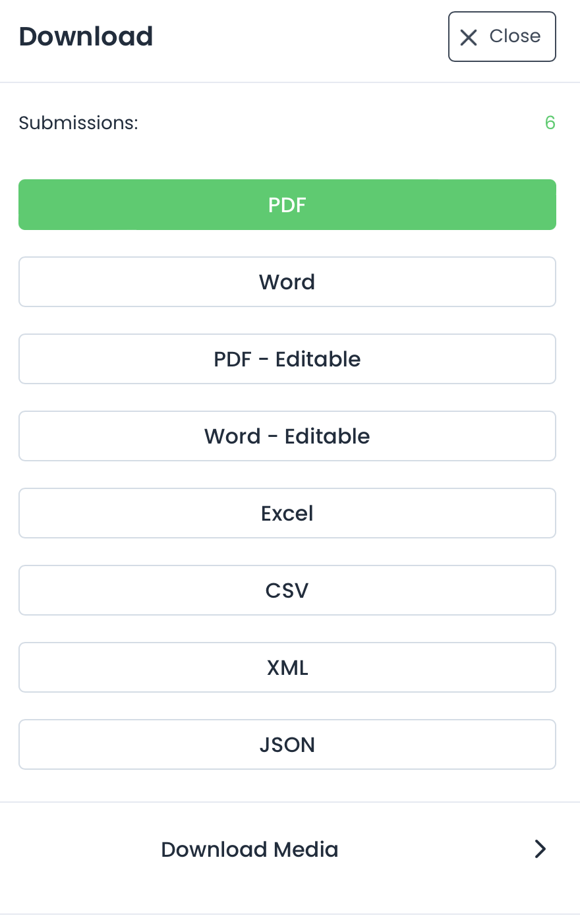The image size is (580, 924).
Task: Export submissions to Excel
Action: click(x=287, y=513)
